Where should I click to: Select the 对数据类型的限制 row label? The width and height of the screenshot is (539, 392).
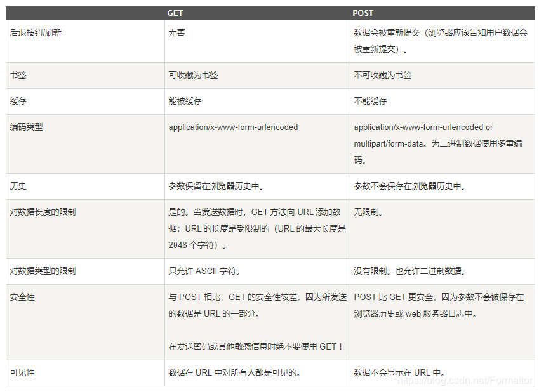coord(37,270)
